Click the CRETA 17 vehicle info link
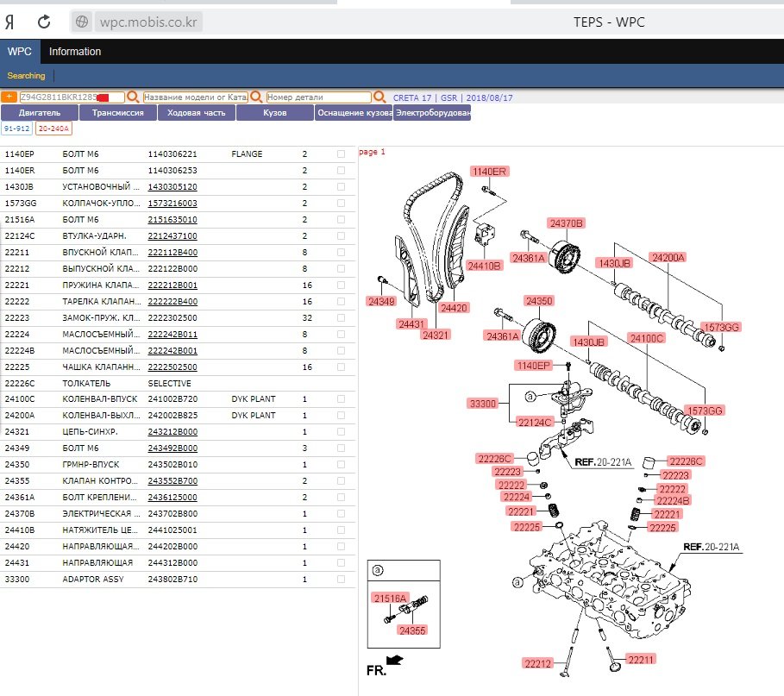 tap(453, 98)
